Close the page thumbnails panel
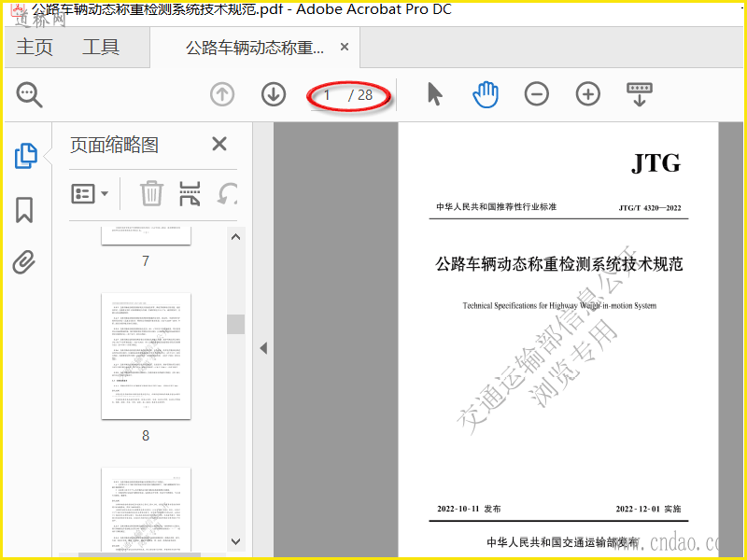 pyautogui.click(x=219, y=144)
